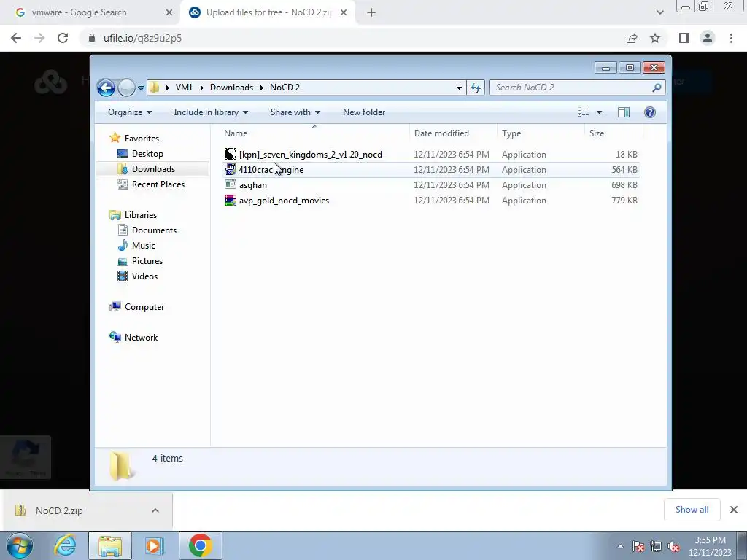Open Explorer Help icon
Image resolution: width=747 pixels, height=560 pixels.
coord(650,112)
